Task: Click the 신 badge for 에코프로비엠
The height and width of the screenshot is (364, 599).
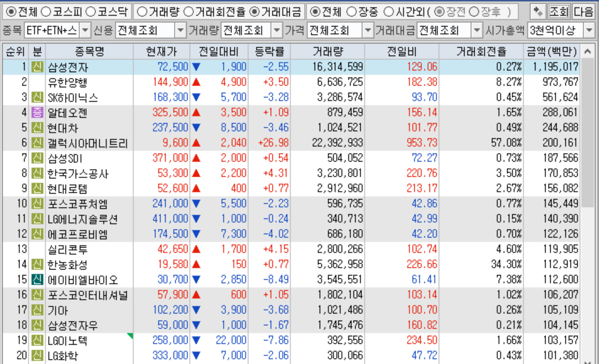Action: (x=37, y=233)
